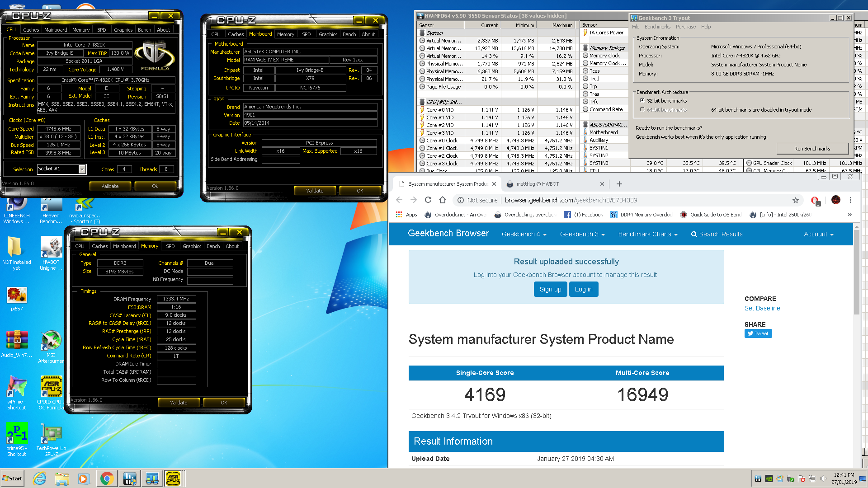This screenshot has height=488, width=868.
Task: Click Log in button
Action: tap(584, 290)
